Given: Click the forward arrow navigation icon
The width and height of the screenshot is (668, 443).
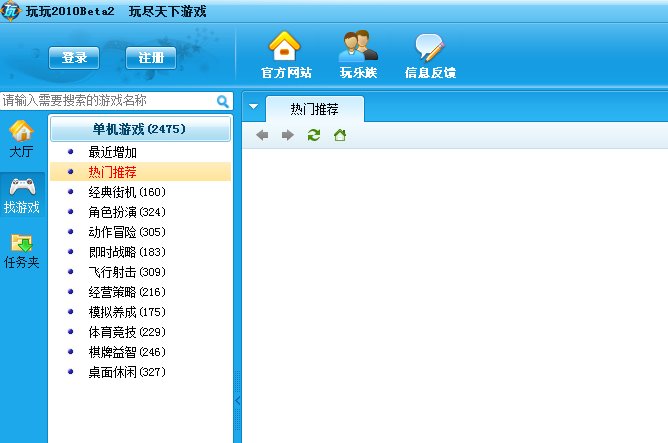Looking at the screenshot, I should (x=288, y=135).
